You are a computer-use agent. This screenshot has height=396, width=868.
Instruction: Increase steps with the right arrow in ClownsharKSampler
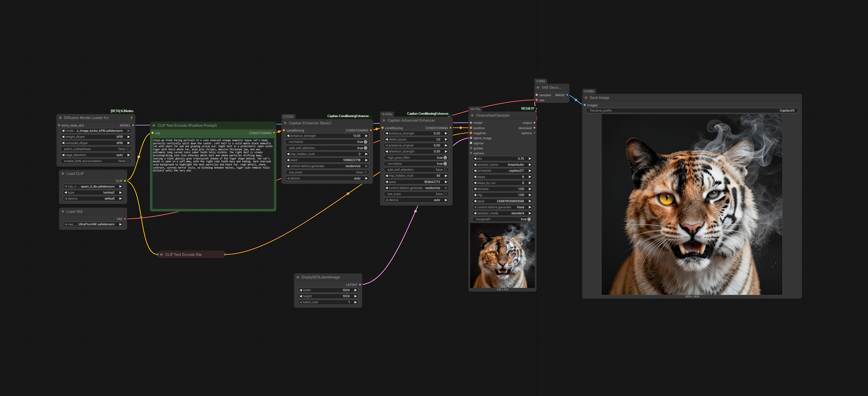pos(530,177)
